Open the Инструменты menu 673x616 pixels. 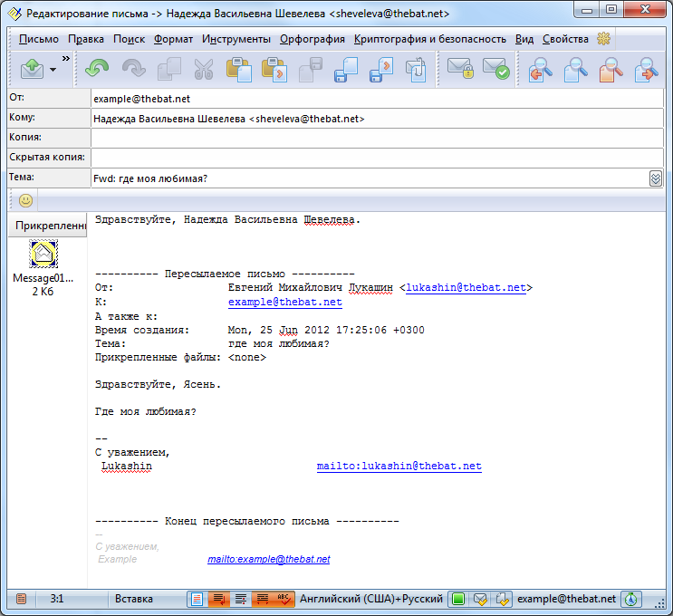point(236,39)
